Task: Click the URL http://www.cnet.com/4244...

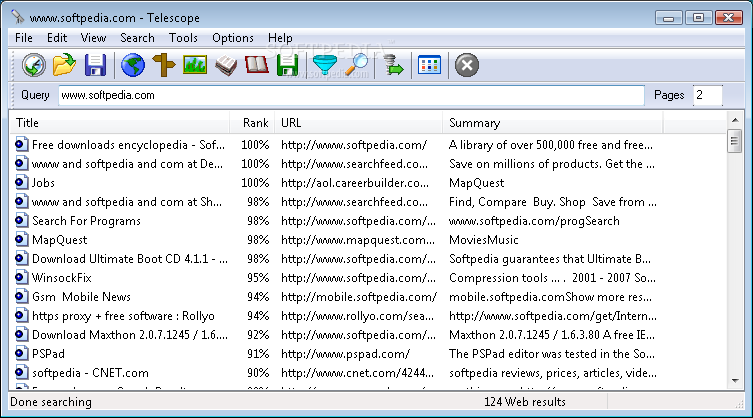Action: click(x=357, y=372)
